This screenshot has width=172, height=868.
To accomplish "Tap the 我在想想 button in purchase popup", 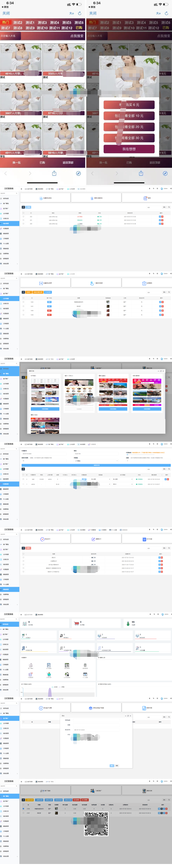I will click(129, 149).
